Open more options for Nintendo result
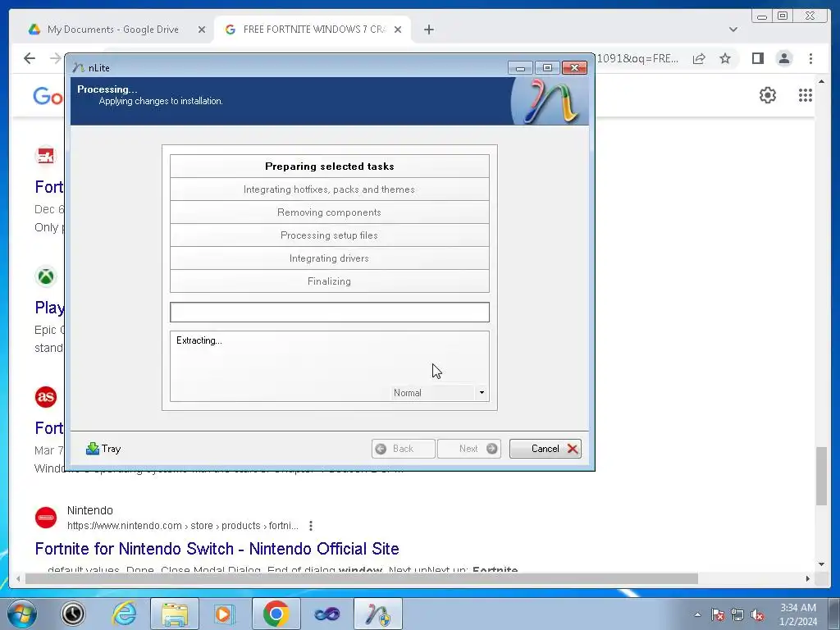 coord(311,526)
